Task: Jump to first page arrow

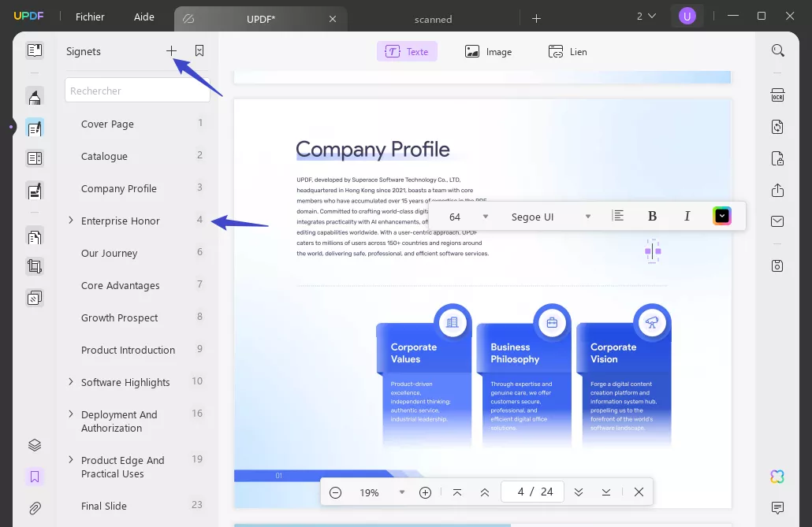Action: (x=457, y=492)
